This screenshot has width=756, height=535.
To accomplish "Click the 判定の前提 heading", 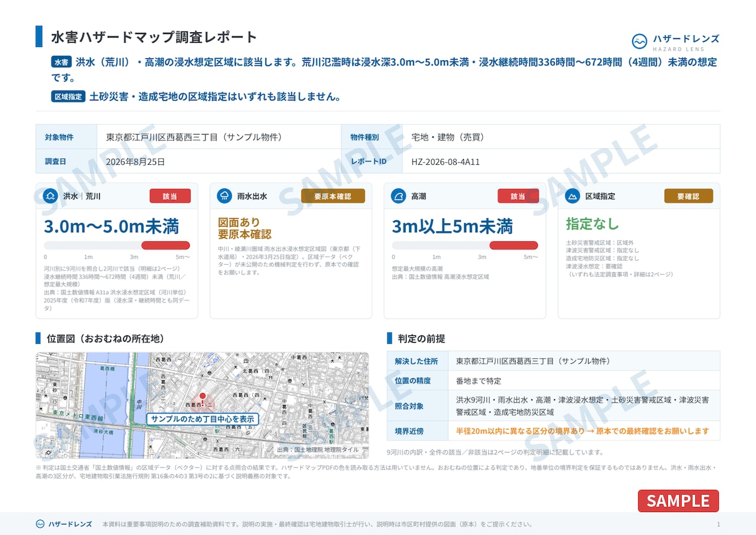I will pyautogui.click(x=421, y=338).
